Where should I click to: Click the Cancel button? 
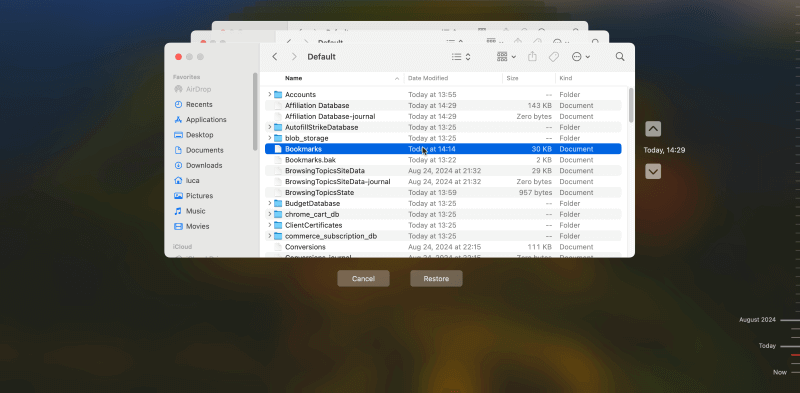[x=363, y=279]
